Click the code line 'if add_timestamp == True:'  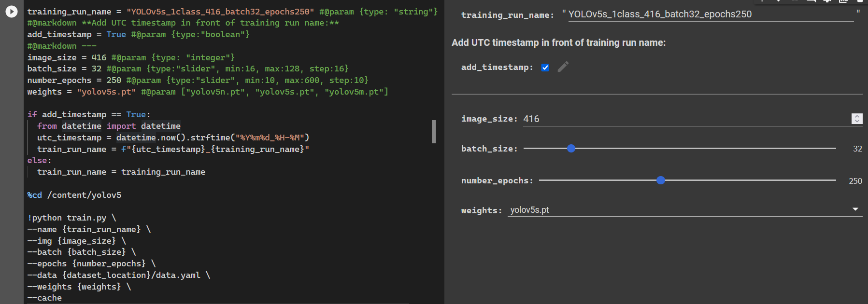[x=89, y=114]
